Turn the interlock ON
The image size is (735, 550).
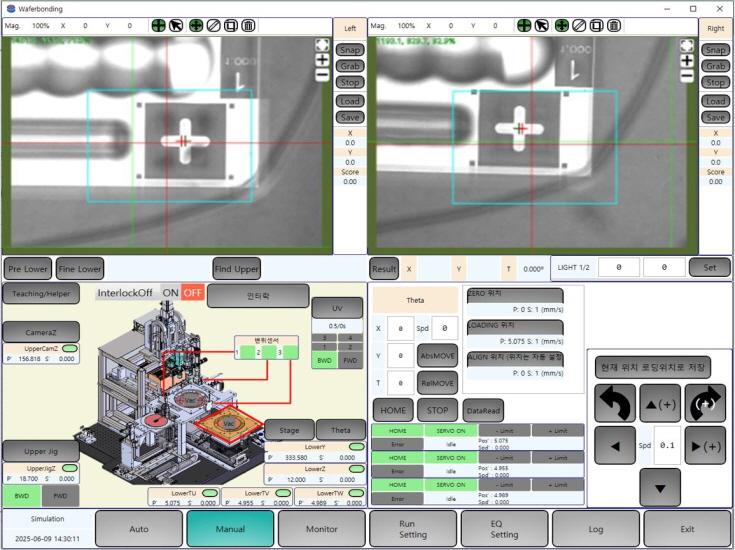point(170,293)
